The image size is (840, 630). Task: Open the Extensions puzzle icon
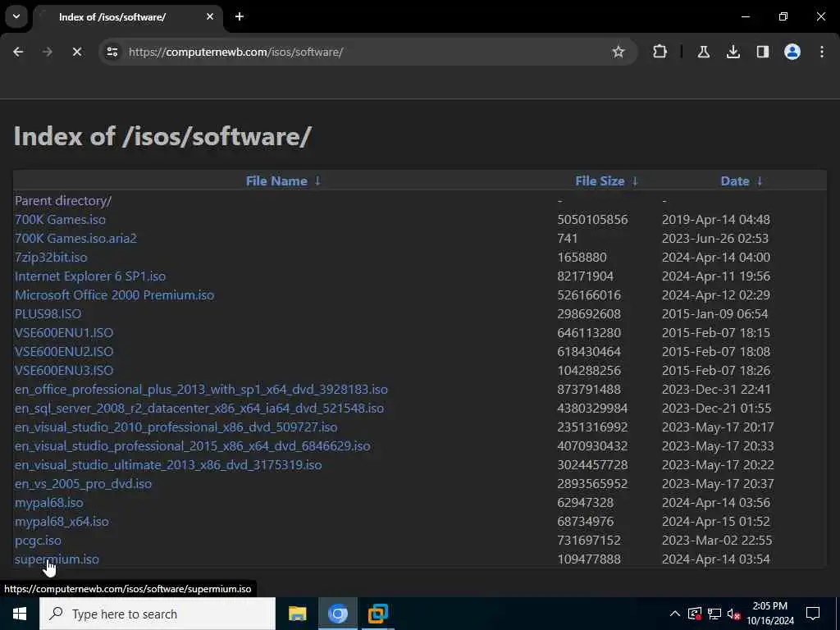660,52
